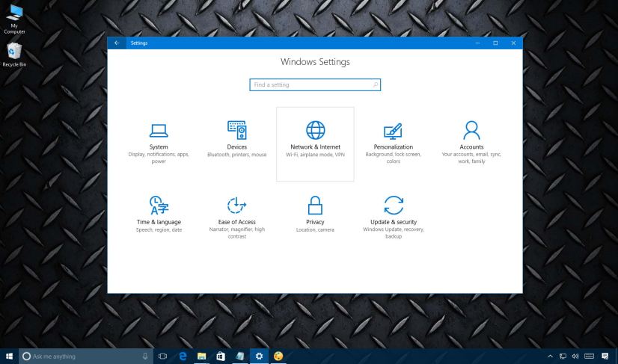Click the Privacy label
The width and height of the screenshot is (618, 364).
(x=315, y=222)
